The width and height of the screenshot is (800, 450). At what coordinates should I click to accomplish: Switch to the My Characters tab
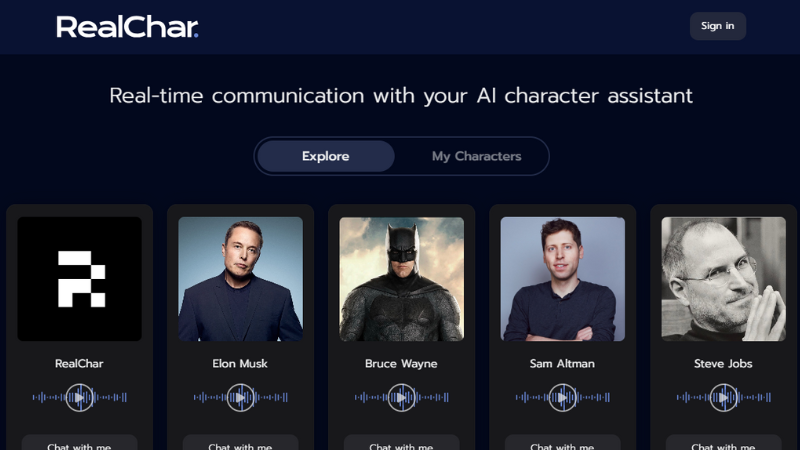coord(477,156)
